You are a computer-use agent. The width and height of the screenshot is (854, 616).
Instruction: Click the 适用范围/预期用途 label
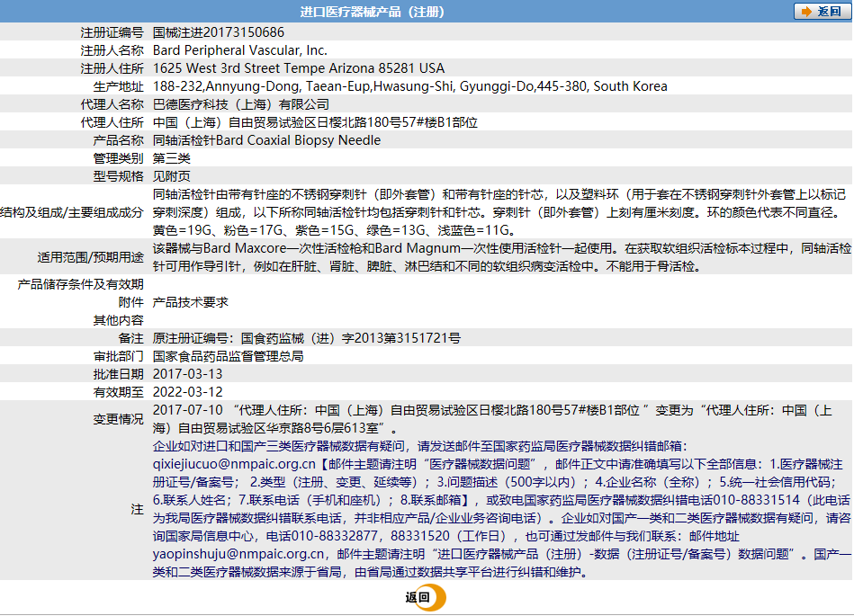[x=90, y=257]
